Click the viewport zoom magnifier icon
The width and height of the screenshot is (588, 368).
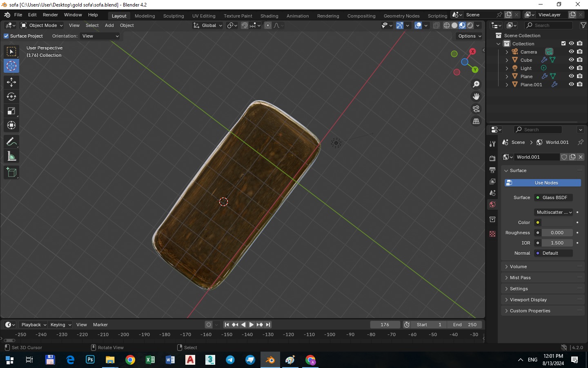pyautogui.click(x=476, y=84)
